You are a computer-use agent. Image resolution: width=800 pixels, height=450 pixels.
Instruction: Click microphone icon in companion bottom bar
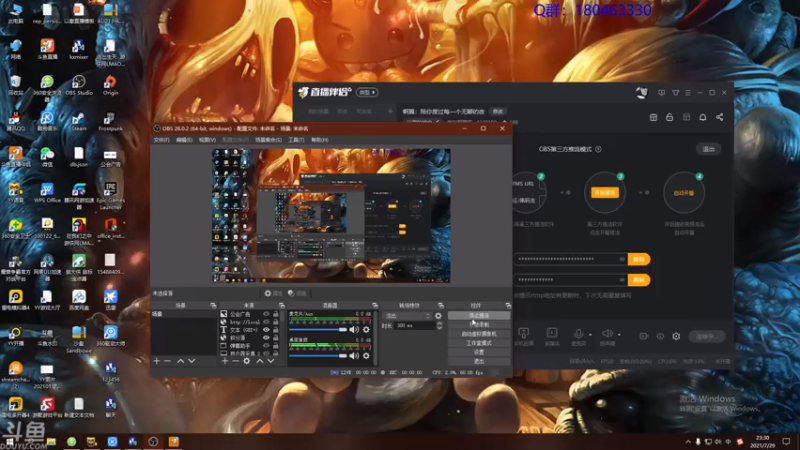click(578, 333)
